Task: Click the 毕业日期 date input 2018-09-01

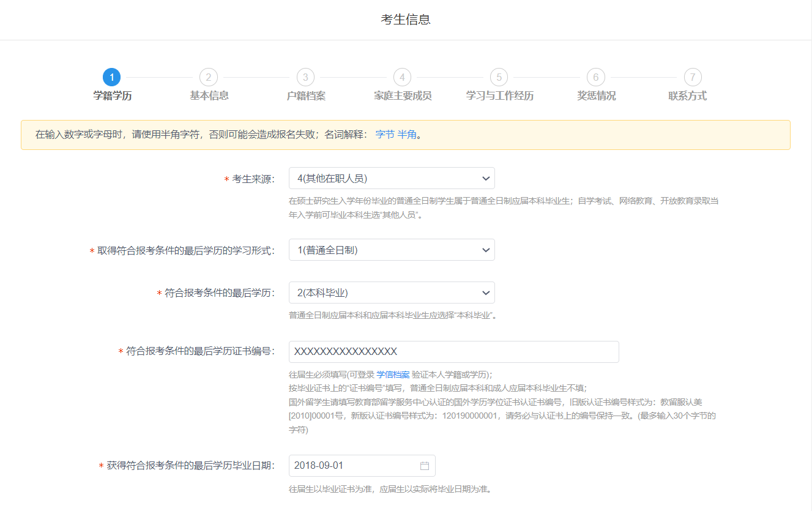Action: (x=362, y=466)
